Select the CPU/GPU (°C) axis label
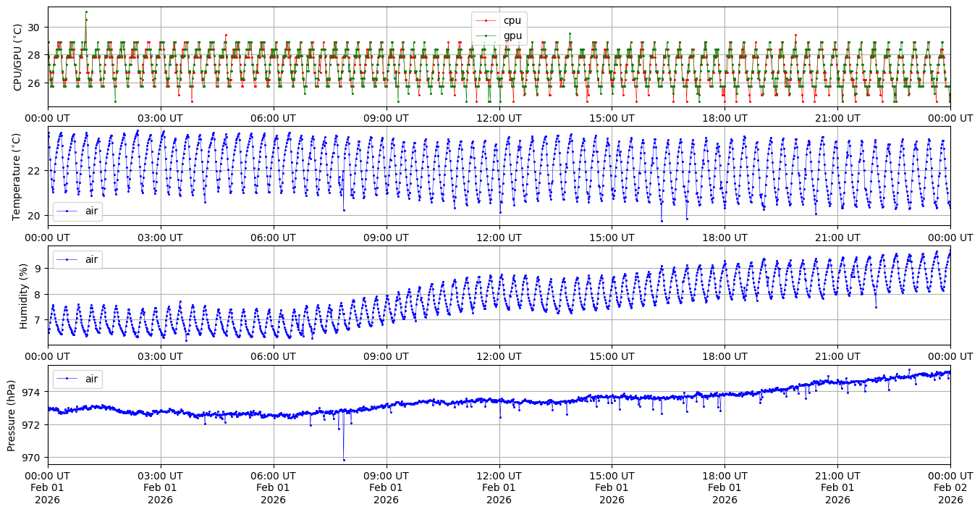This screenshot has width=980, height=512. pos(18,56)
